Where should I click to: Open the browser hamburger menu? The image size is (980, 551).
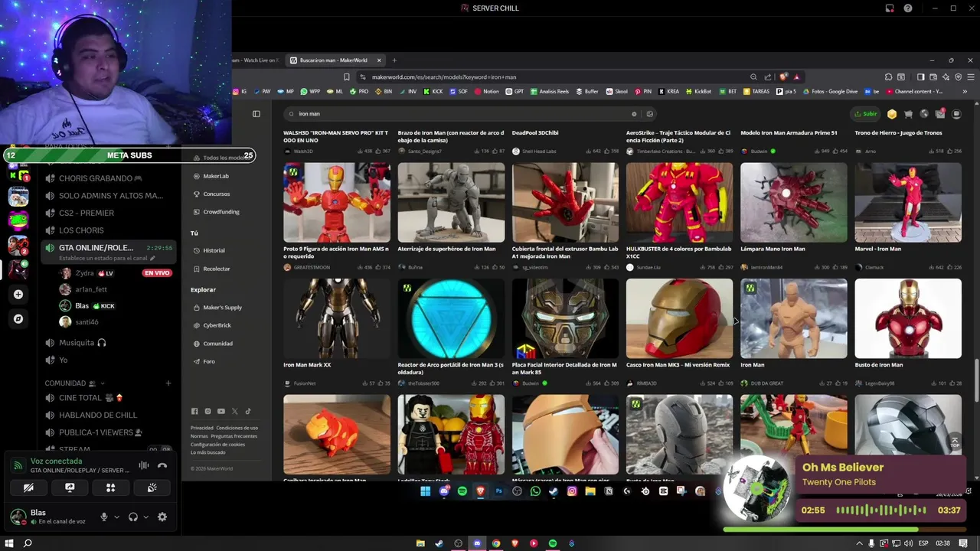coord(971,77)
